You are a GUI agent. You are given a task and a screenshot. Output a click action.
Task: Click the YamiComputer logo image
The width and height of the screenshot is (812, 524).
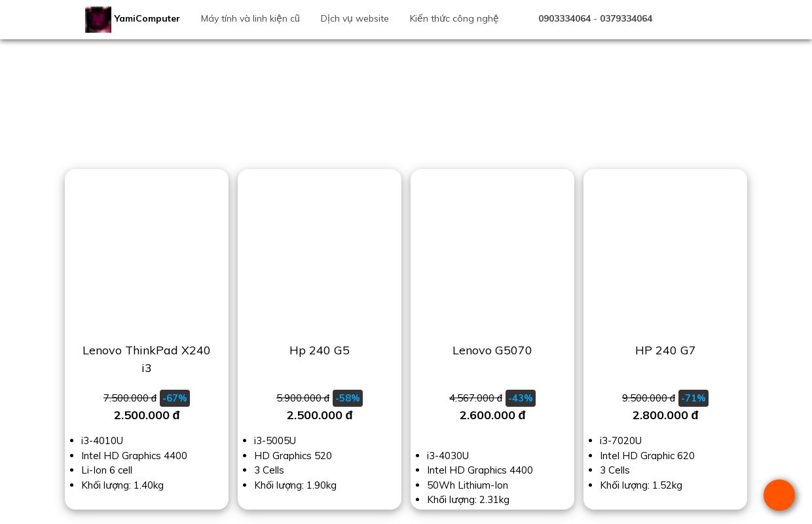tap(98, 20)
